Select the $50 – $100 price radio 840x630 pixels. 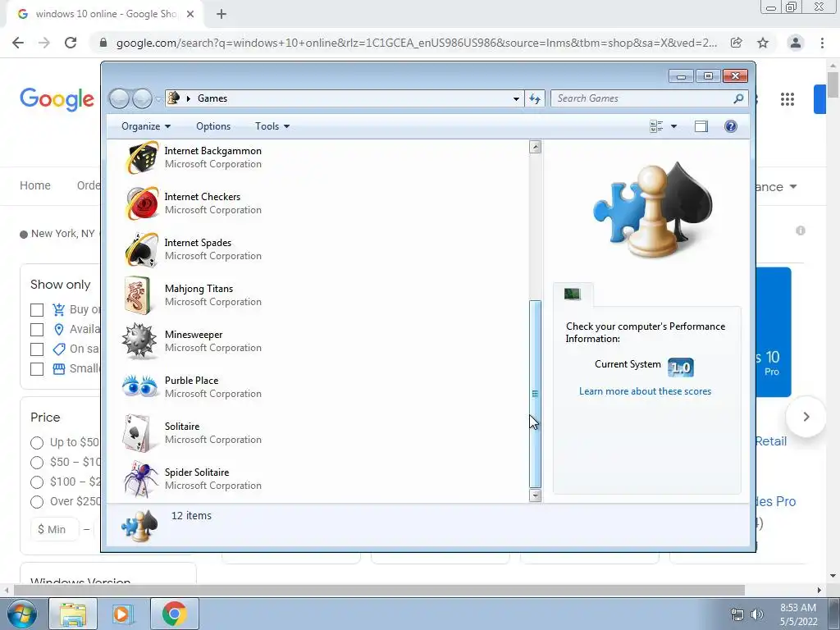click(37, 463)
